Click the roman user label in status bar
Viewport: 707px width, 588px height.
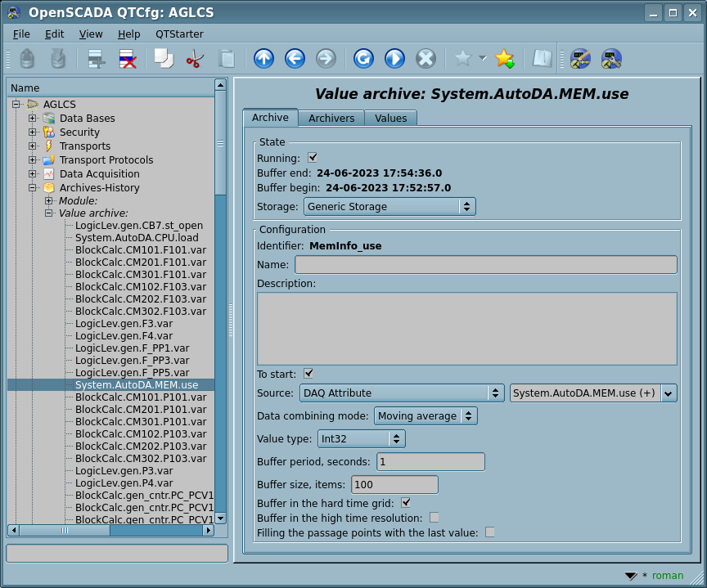tap(667, 575)
